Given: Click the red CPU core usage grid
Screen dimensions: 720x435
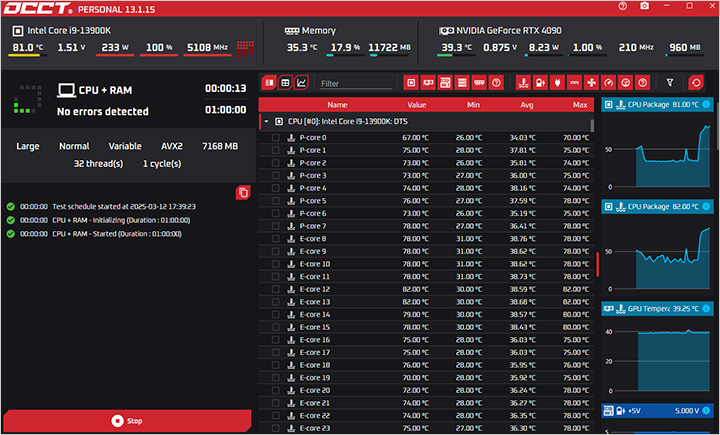Looking at the screenshot, I should 246,49.
